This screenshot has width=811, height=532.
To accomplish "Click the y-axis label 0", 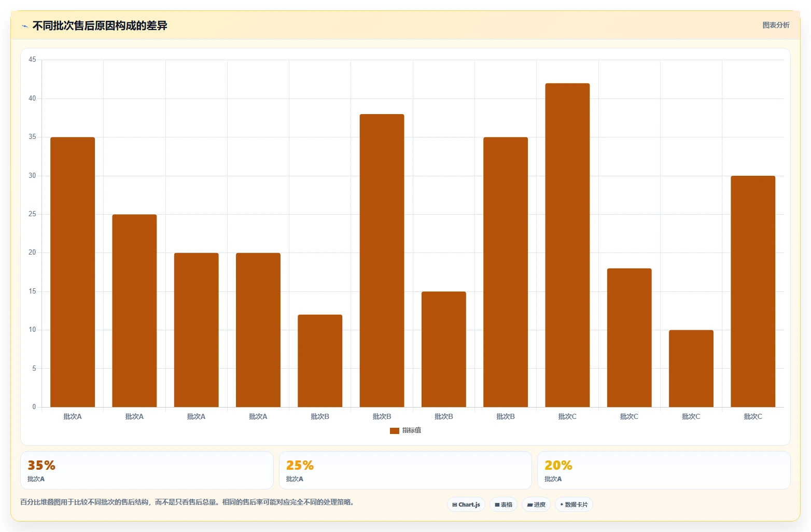I will [34, 407].
